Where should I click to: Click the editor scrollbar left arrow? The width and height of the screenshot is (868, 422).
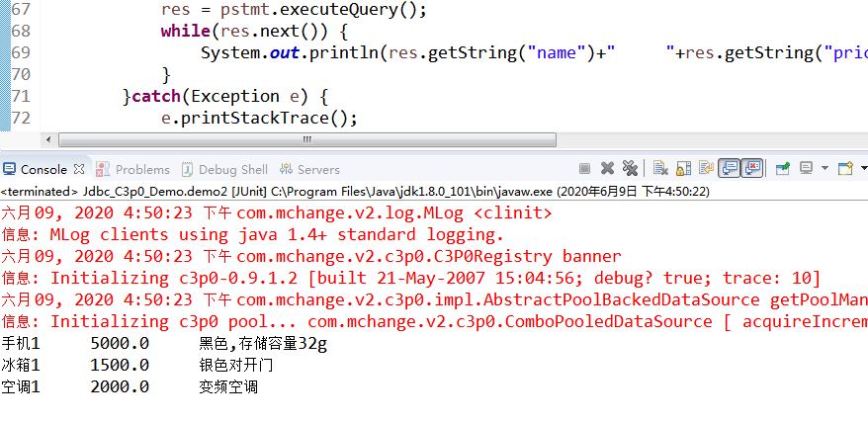[48, 140]
